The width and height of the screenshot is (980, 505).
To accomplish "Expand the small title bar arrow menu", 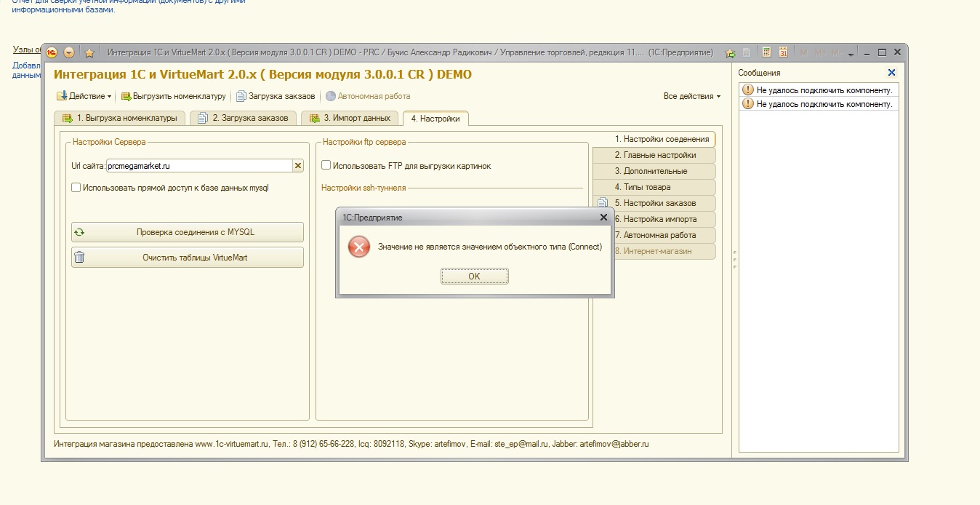I will pyautogui.click(x=851, y=54).
